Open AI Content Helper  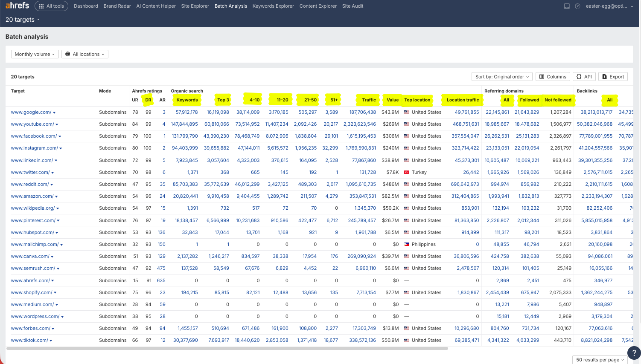point(156,6)
